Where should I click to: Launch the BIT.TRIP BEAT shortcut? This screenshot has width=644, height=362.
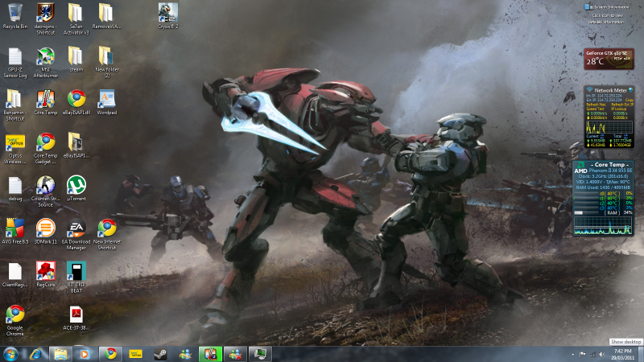click(76, 278)
